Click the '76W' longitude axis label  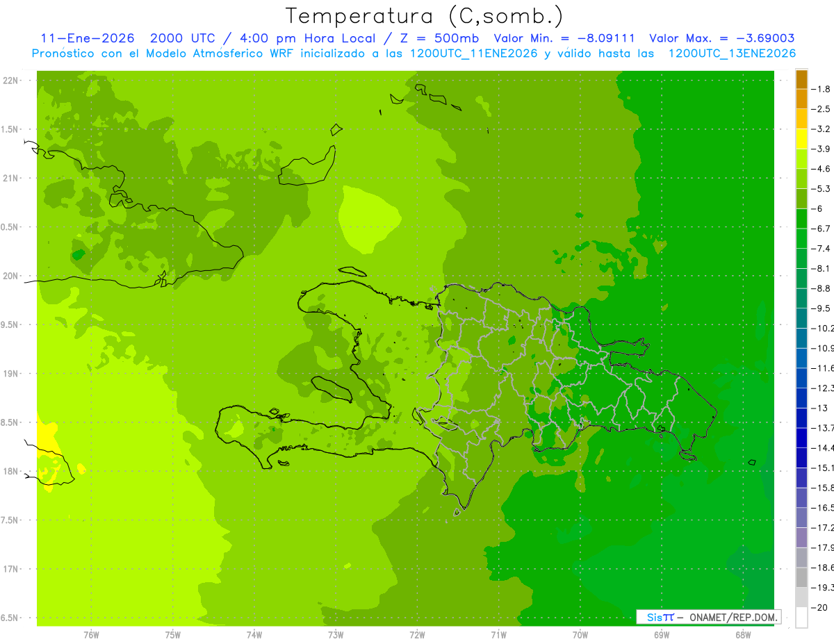pos(91,635)
